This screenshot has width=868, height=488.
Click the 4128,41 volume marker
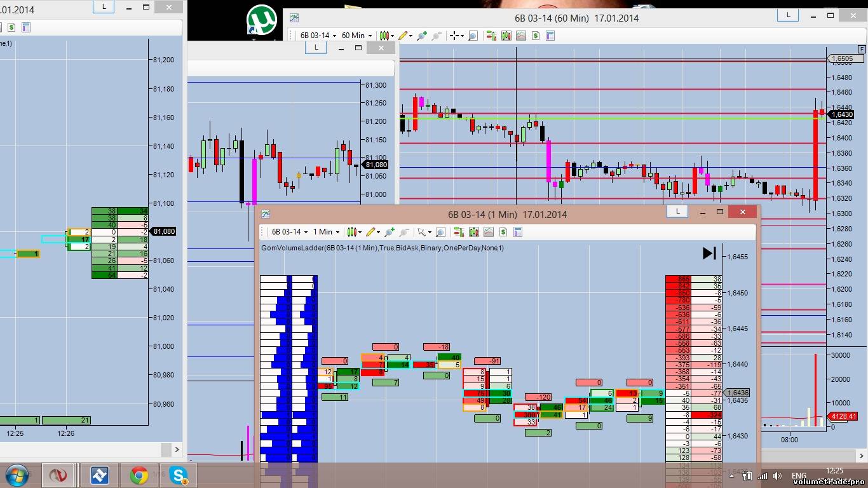(843, 417)
